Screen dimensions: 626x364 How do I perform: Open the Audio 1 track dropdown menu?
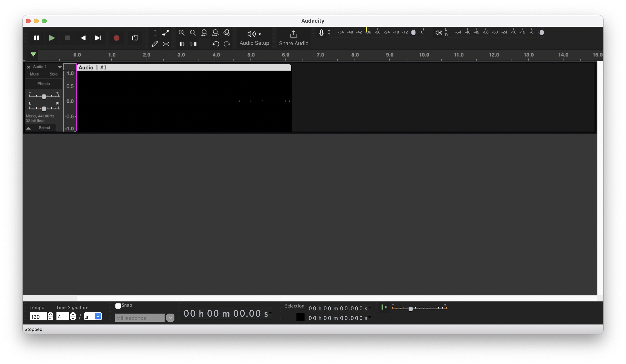click(60, 67)
